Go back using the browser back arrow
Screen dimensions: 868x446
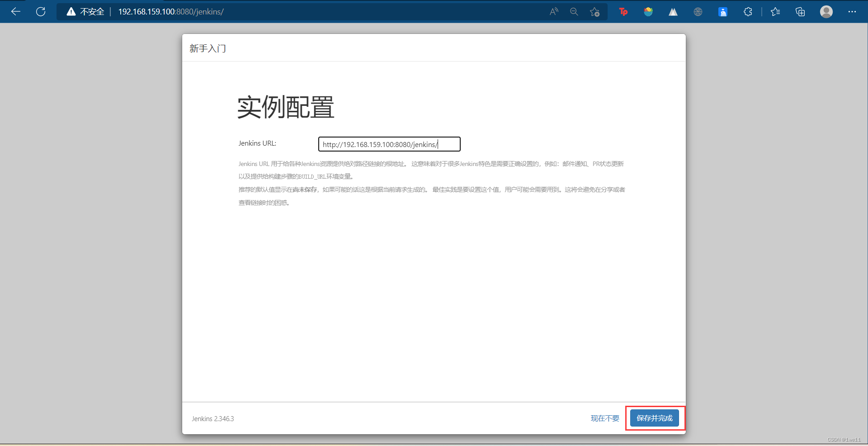[16, 12]
